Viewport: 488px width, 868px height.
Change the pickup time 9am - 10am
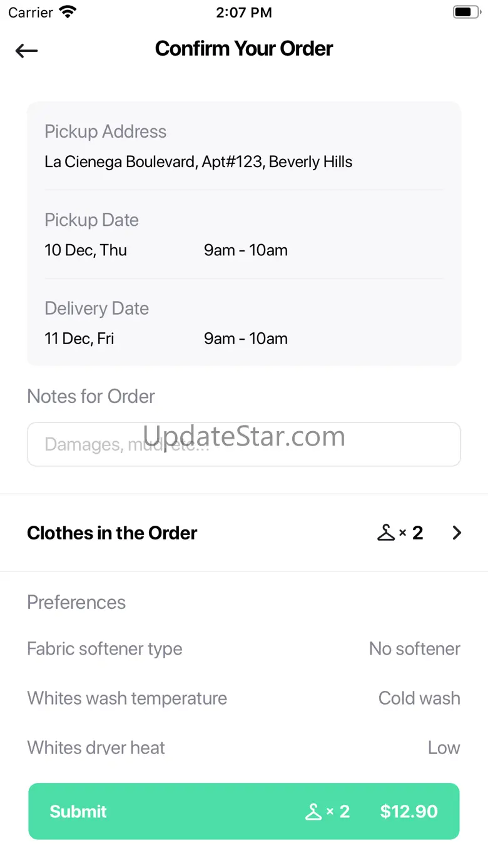point(246,250)
